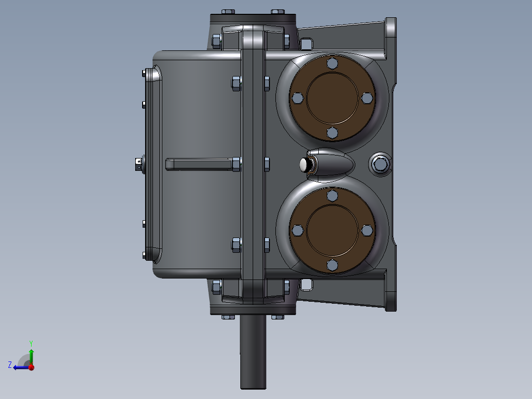
Task: Click the red X axis dot on triad
Action: (x=32, y=367)
